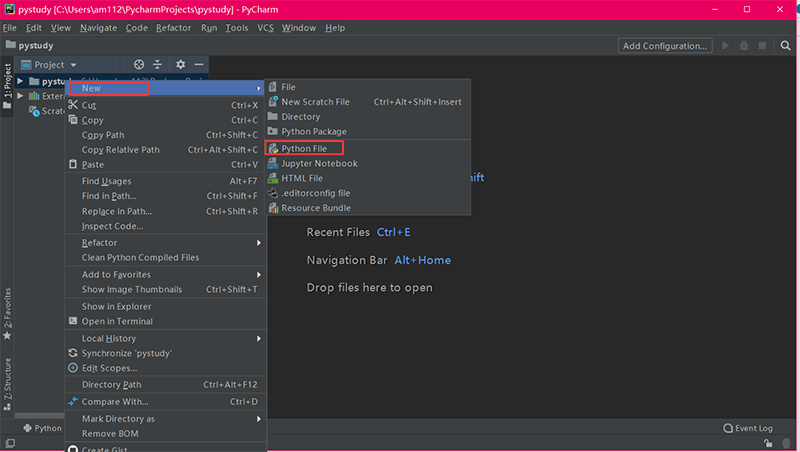Click the Open in Terminal icon

click(73, 321)
